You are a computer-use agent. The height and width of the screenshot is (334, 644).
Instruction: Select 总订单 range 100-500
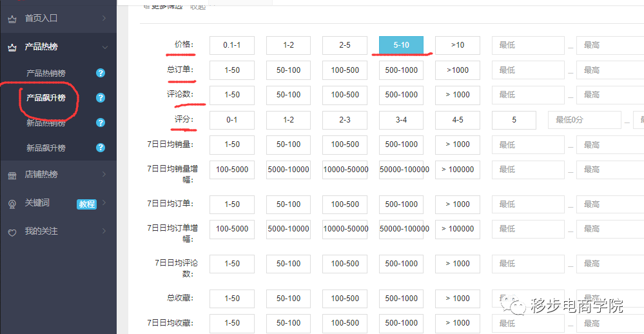345,70
